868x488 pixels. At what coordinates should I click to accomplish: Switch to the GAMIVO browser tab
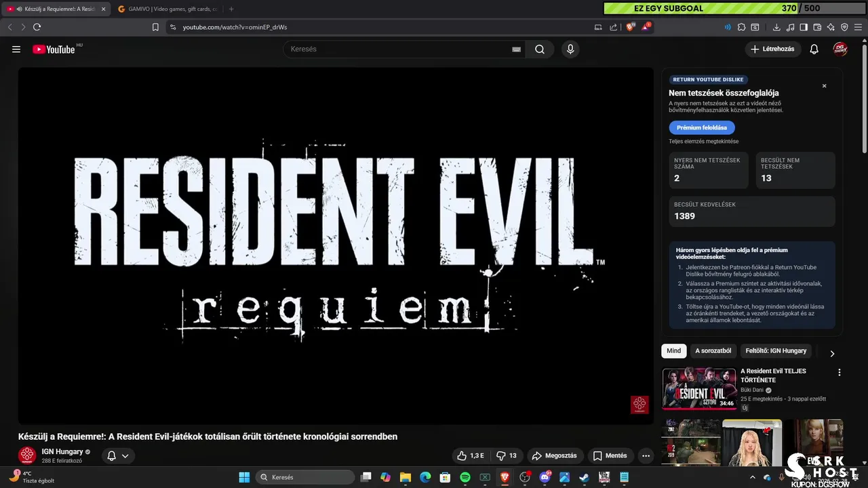click(x=167, y=9)
